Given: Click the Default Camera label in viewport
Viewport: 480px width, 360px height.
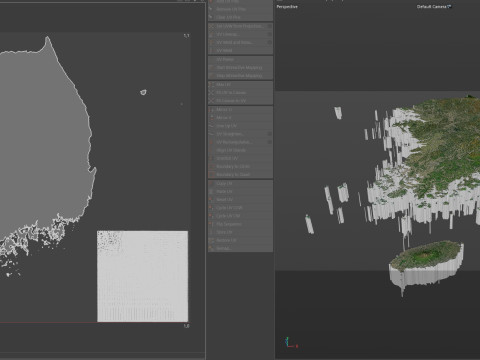Looking at the screenshot, I should [434, 7].
